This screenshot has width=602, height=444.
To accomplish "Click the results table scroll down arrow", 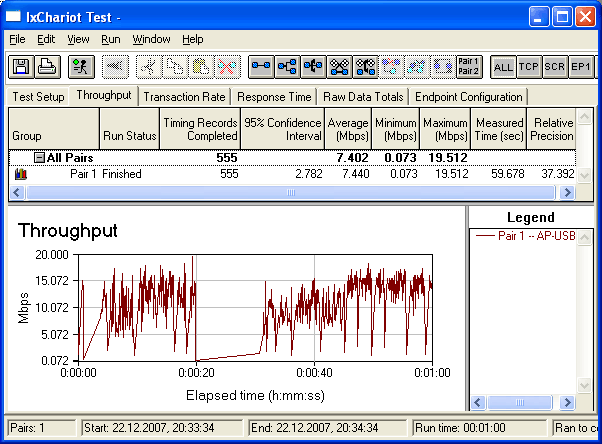I will (584, 176).
